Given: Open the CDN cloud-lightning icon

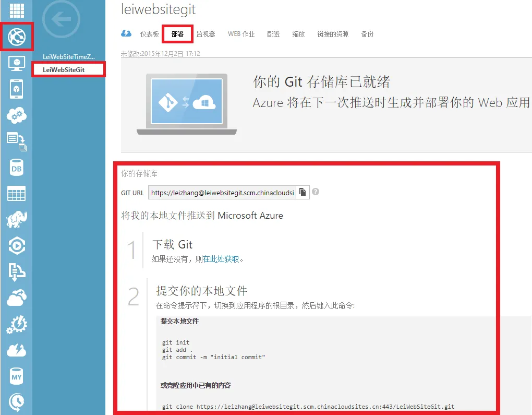Looking at the screenshot, I should pyautogui.click(x=17, y=350).
